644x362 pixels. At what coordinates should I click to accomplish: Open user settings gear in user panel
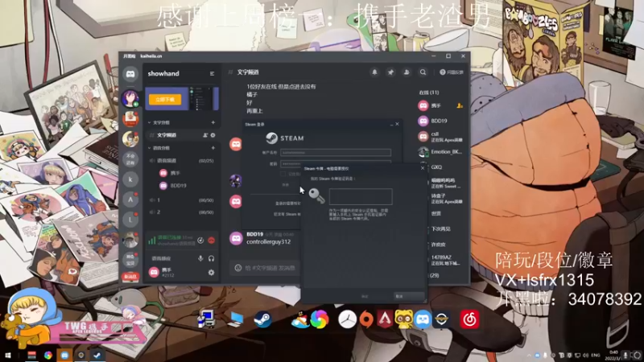[x=211, y=272]
